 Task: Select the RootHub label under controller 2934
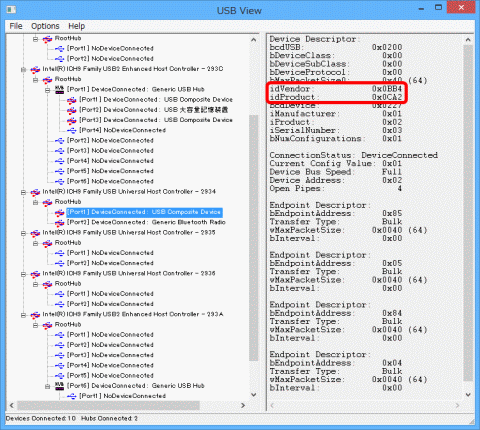click(x=68, y=202)
